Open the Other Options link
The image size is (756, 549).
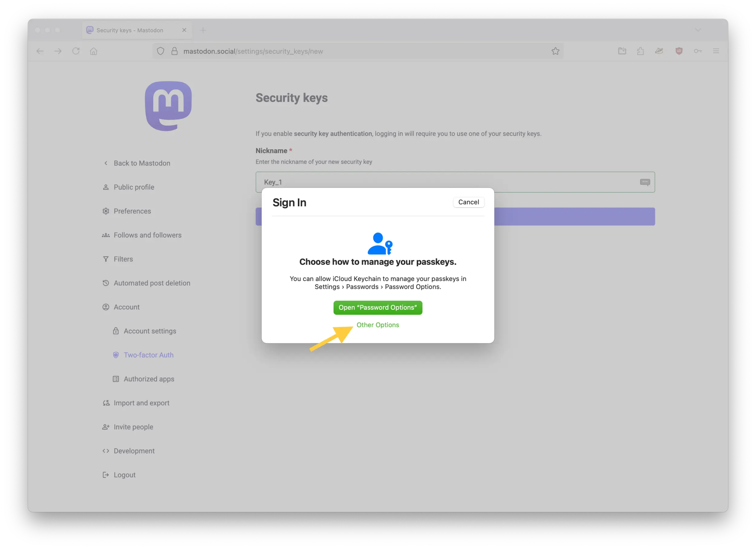click(x=378, y=325)
